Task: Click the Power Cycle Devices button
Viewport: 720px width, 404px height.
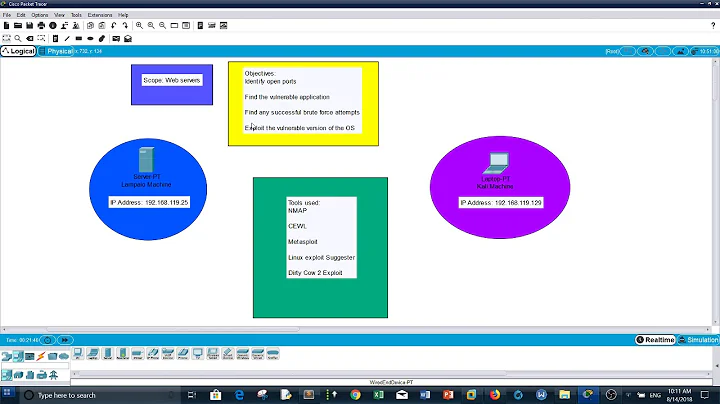Action: point(47,340)
